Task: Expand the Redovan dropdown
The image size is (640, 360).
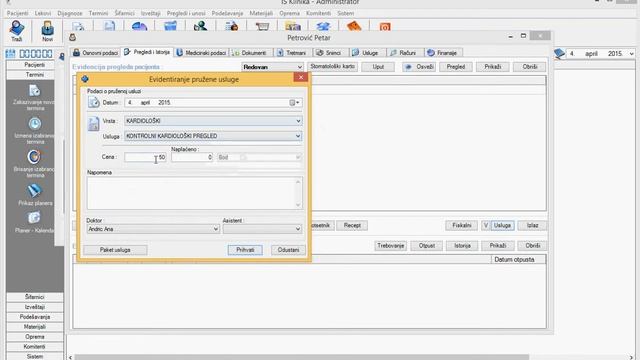Action: click(x=300, y=67)
